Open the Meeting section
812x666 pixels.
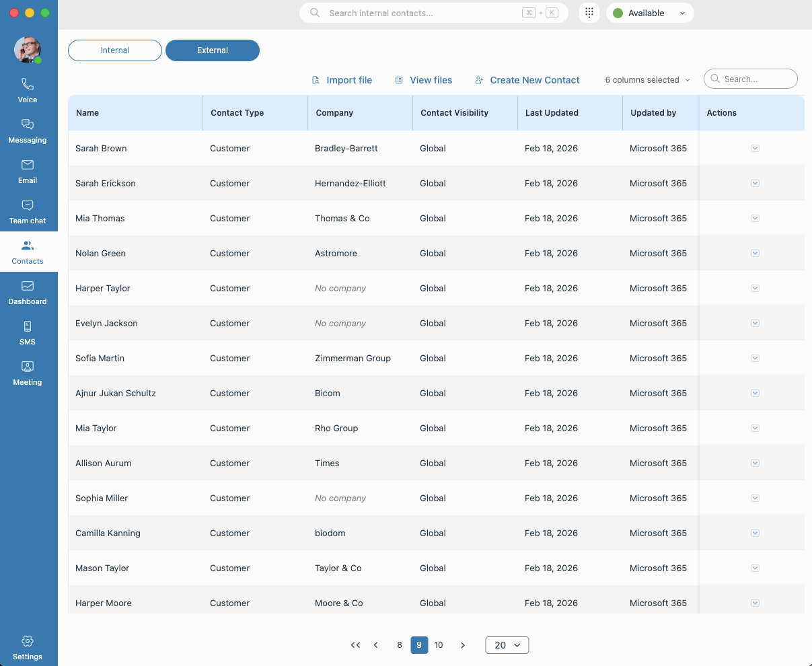coord(27,373)
